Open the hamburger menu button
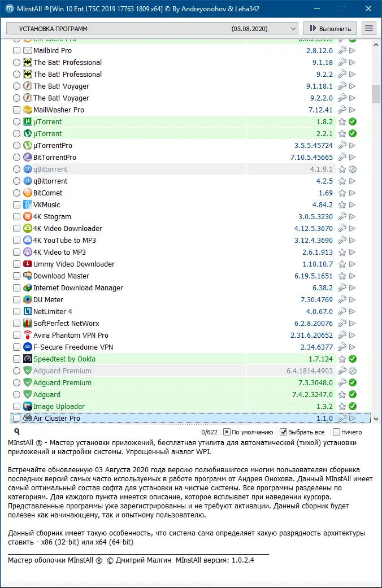Screen dimensions: 382x588 369,28
